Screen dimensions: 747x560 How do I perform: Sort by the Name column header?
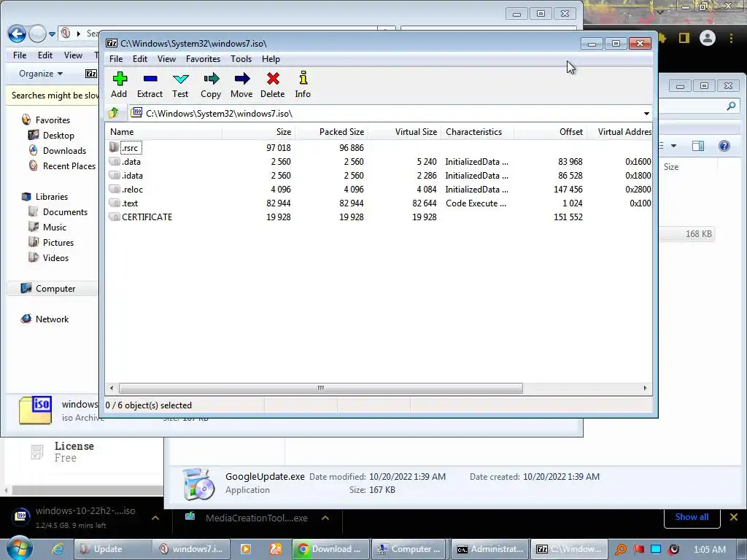(x=163, y=132)
